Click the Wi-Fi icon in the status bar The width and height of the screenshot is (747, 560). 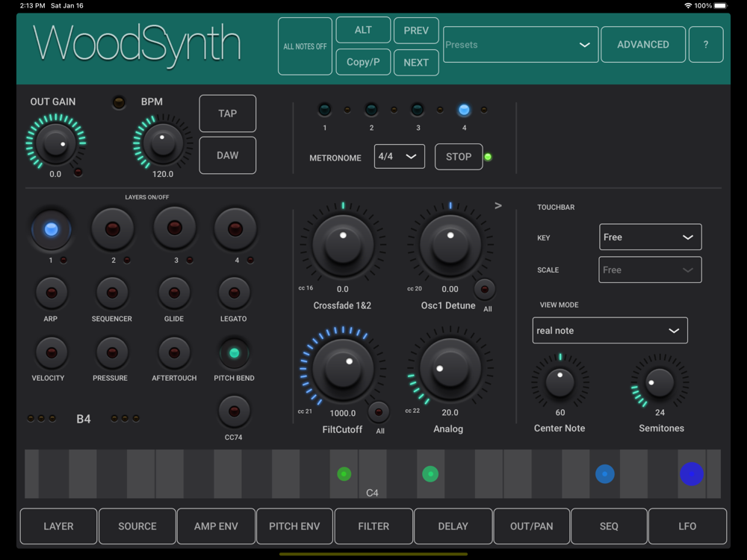coord(688,6)
